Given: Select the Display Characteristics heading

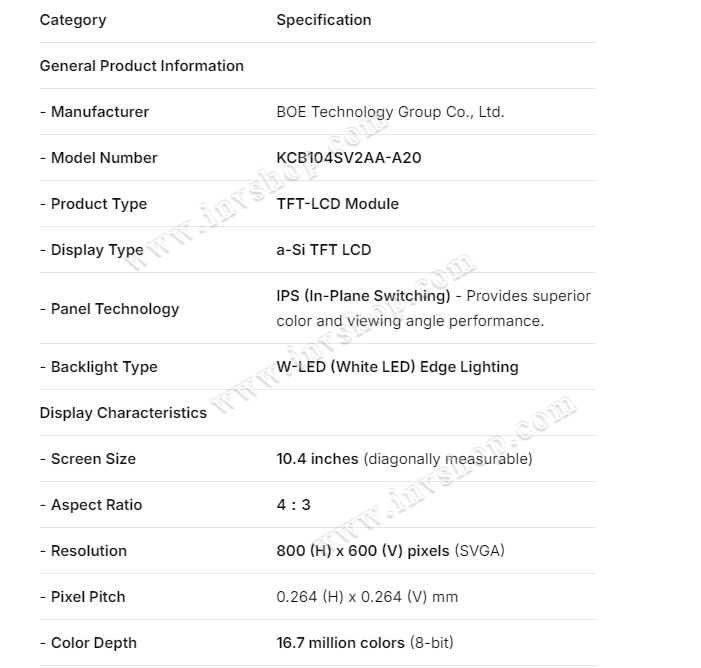Looking at the screenshot, I should pos(123,413).
